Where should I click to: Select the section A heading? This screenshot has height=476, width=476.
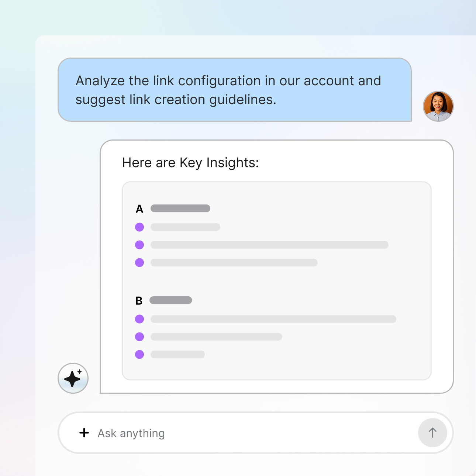click(x=139, y=209)
